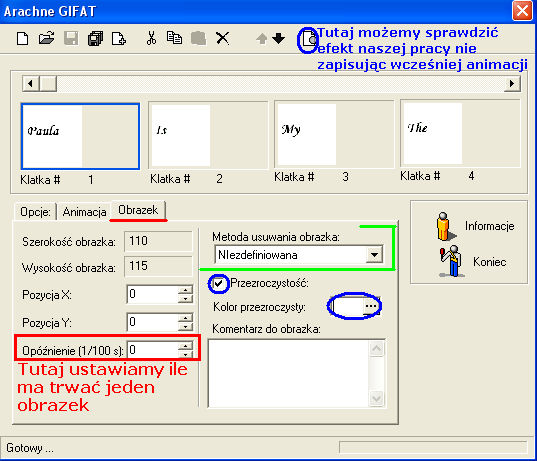Click the Pozycja Y input field
Viewport: 537px width, 461px height.
tap(152, 322)
